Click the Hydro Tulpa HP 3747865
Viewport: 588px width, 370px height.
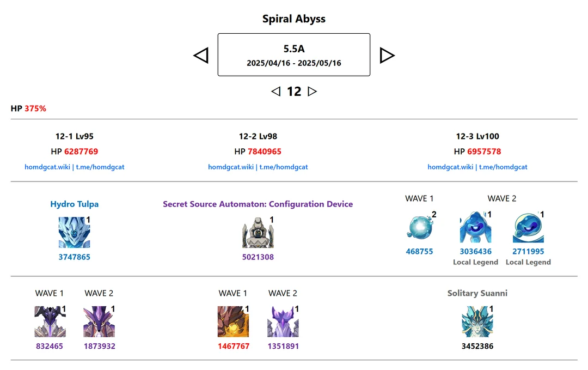[74, 257]
